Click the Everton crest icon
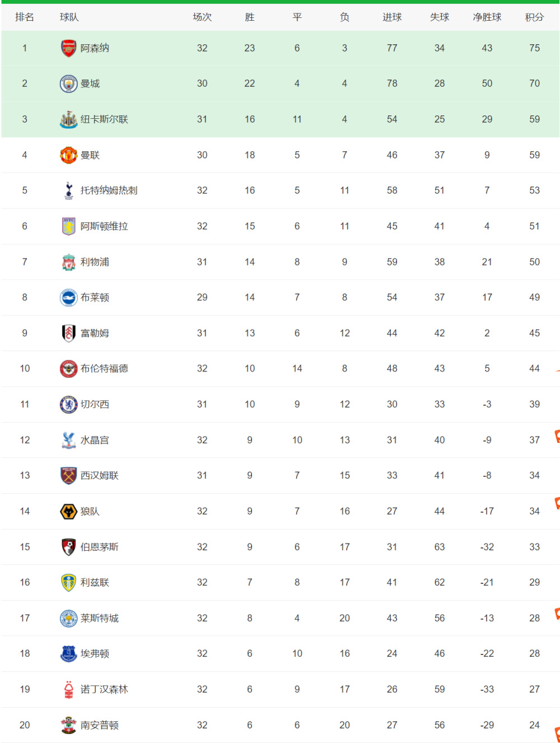 point(68,654)
